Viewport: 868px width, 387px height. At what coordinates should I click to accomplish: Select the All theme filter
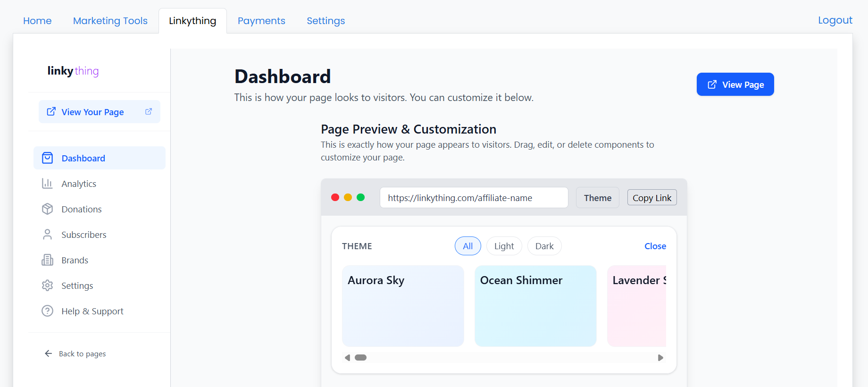point(467,246)
